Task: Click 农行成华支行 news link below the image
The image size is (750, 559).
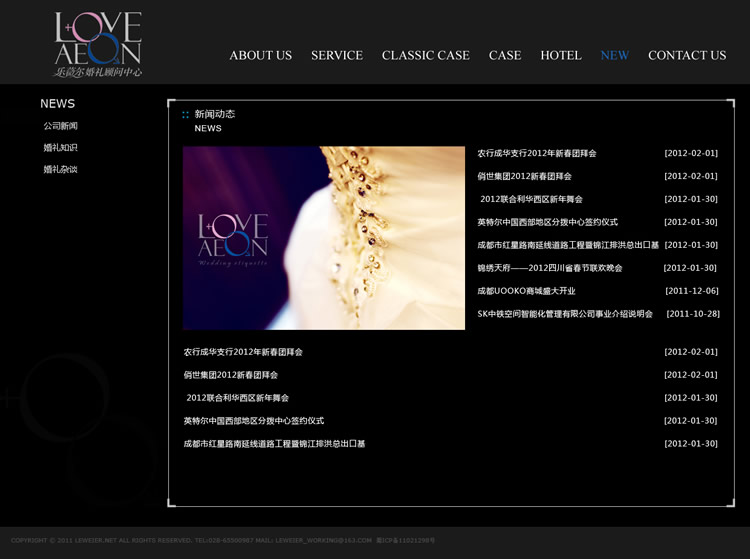Action: point(243,352)
